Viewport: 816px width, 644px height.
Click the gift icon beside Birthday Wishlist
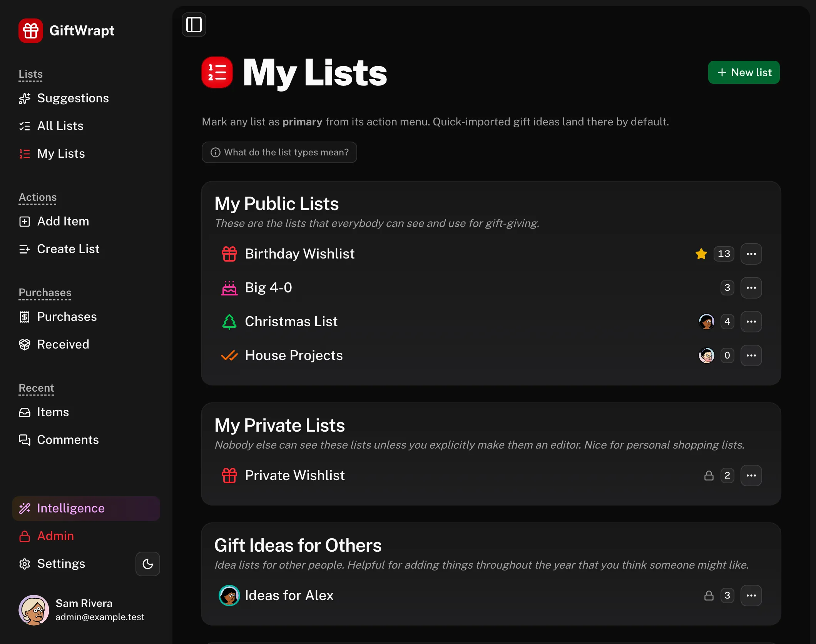tap(229, 254)
